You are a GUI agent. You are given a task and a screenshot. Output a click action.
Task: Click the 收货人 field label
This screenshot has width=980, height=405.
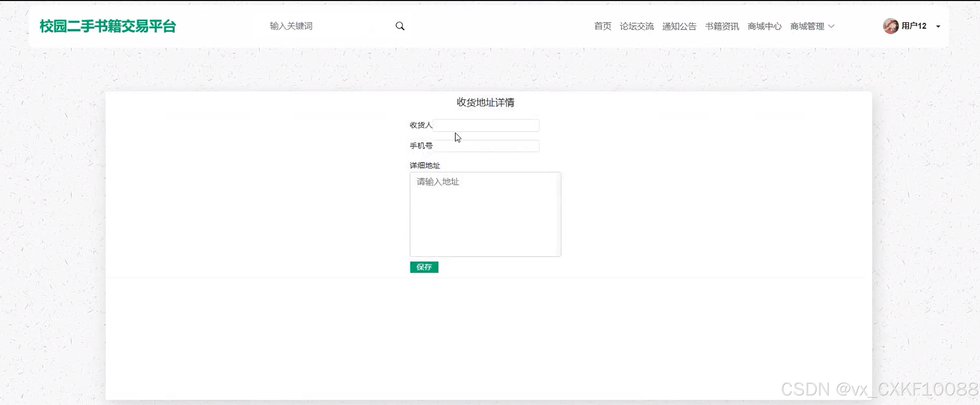coord(421,125)
